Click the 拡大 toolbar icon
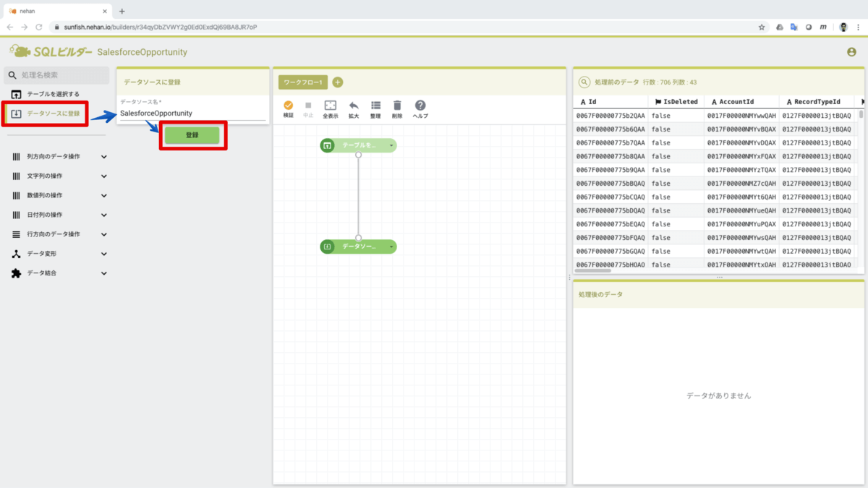The width and height of the screenshot is (868, 488). click(x=354, y=106)
